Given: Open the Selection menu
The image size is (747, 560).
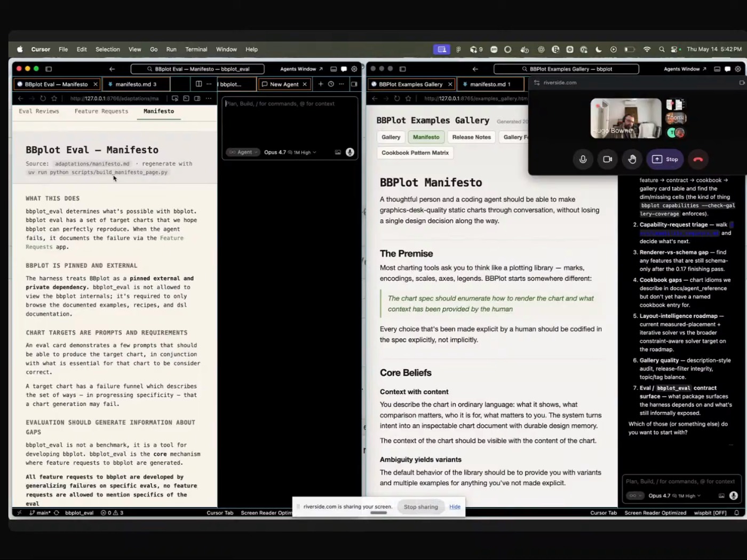Looking at the screenshot, I should [x=107, y=49].
